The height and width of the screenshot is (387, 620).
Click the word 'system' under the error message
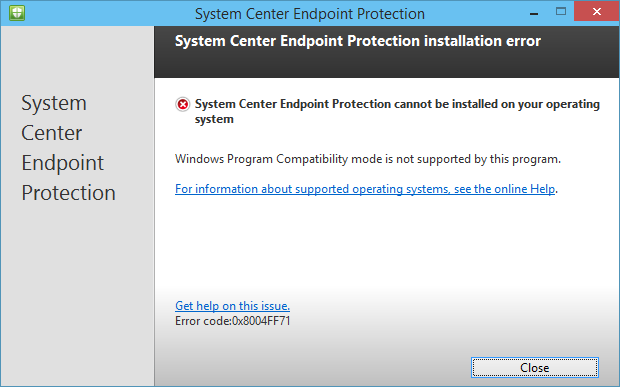tap(214, 119)
